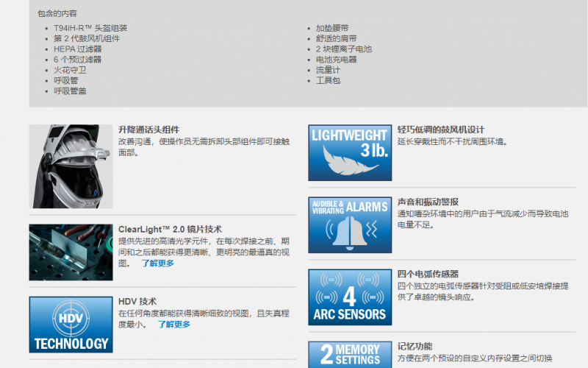Viewport: 588px width, 368px height.
Task: Select the 轻巧低调的鼓风机设计 heading
Action: 441,130
